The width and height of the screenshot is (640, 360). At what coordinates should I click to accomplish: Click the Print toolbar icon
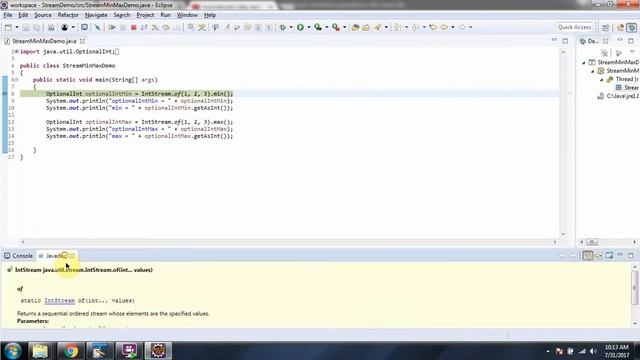(51, 27)
